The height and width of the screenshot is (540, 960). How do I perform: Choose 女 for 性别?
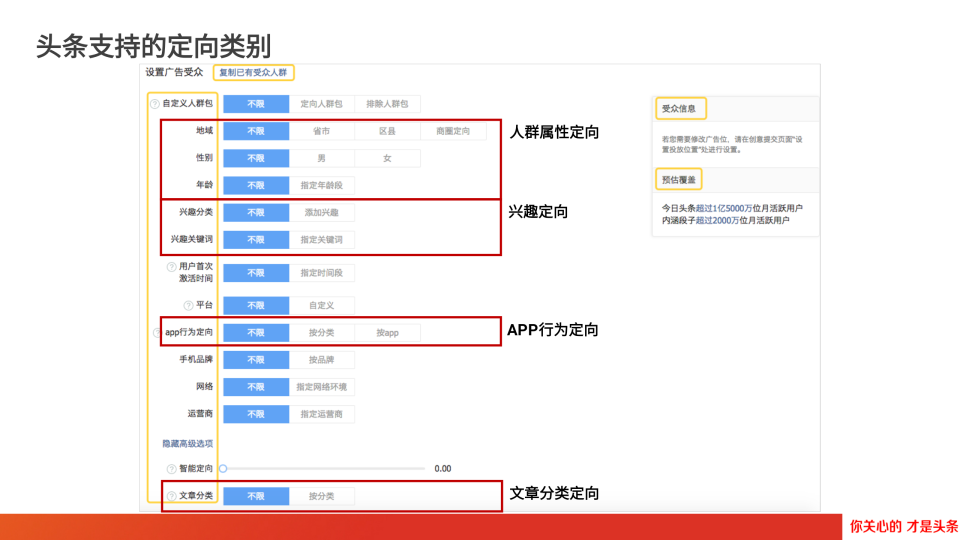pyautogui.click(x=387, y=158)
